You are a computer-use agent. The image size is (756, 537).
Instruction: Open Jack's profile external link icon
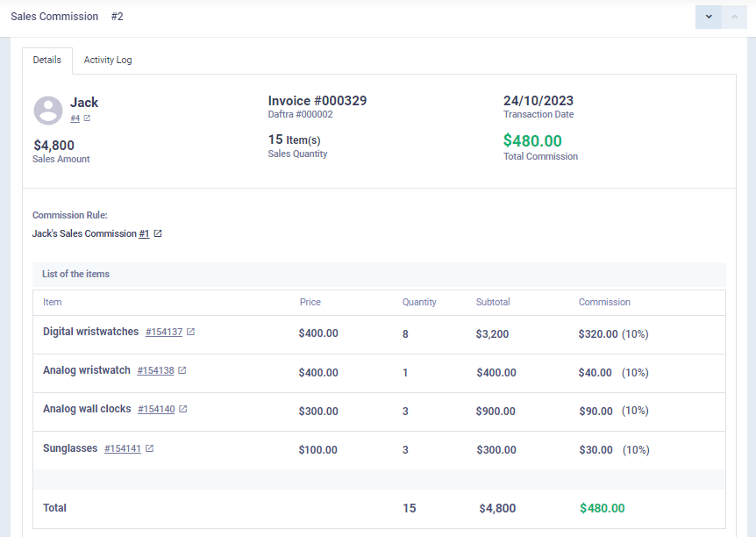click(x=87, y=118)
